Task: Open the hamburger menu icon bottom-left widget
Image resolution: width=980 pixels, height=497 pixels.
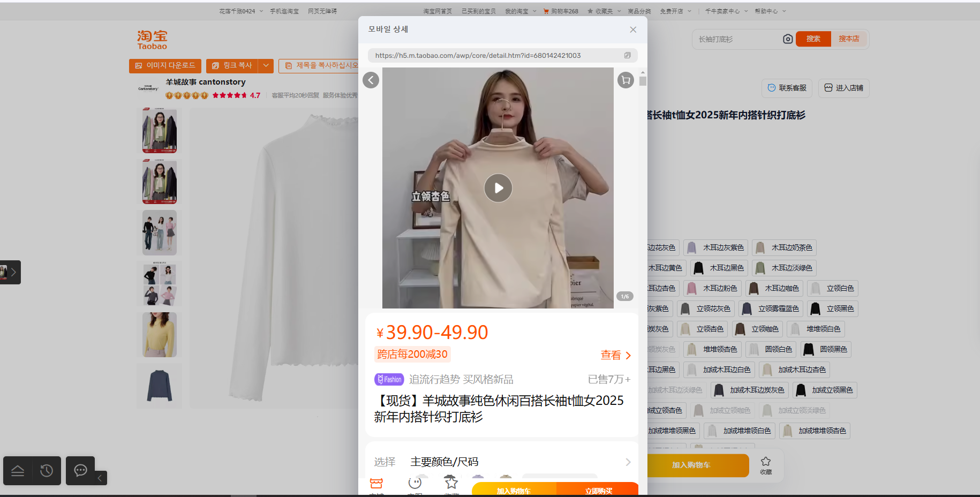Action: pos(18,471)
